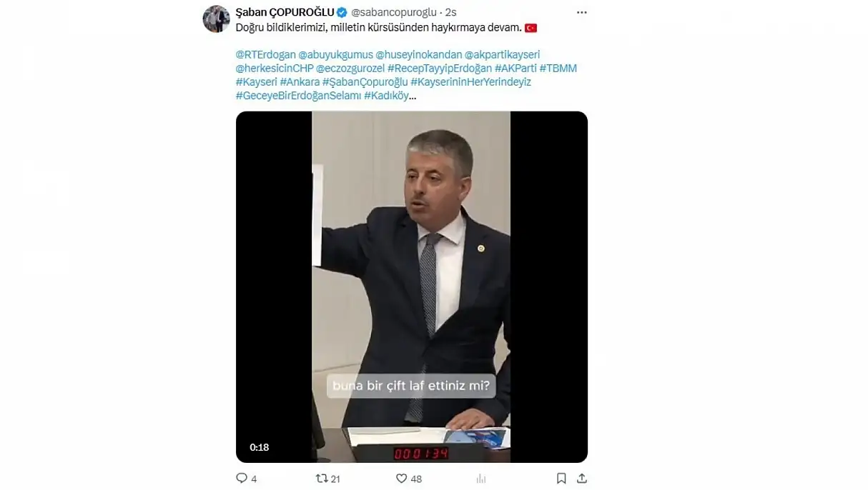Open the three-dot more options menu
The height and width of the screenshot is (490, 868).
582,12
